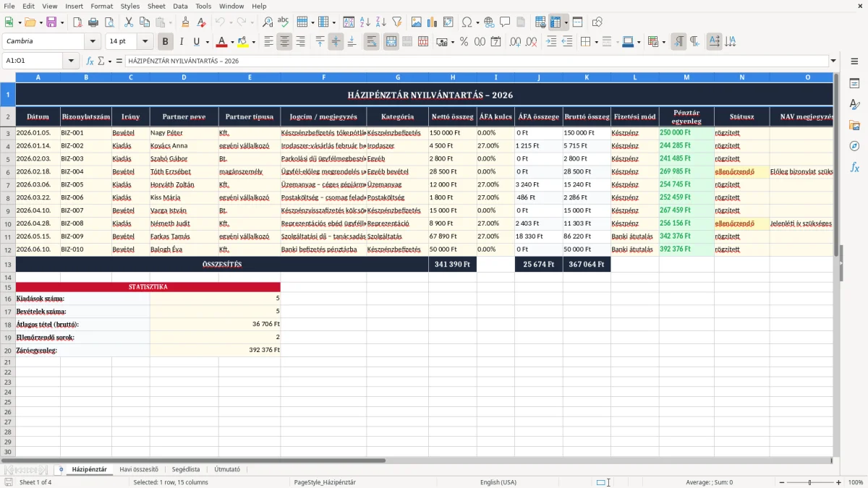868x488 pixels.
Task: Expand Underline style dropdown arrow
Action: click(x=206, y=42)
